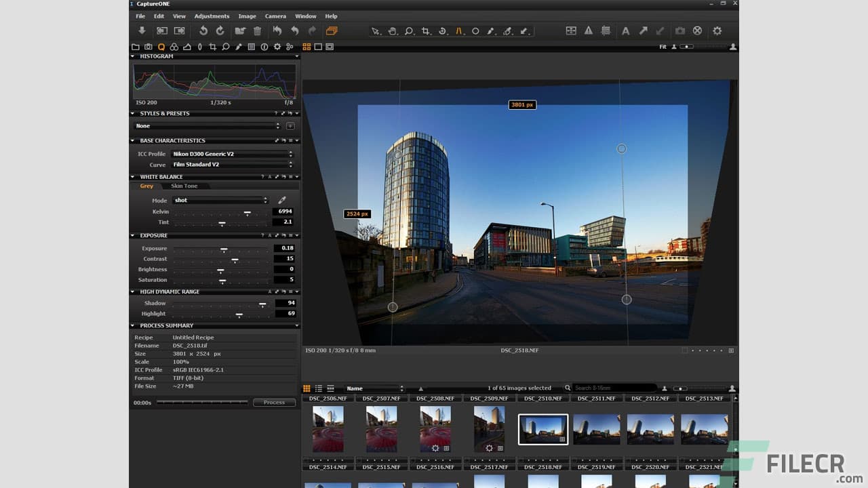Click the Process button

pyautogui.click(x=274, y=402)
